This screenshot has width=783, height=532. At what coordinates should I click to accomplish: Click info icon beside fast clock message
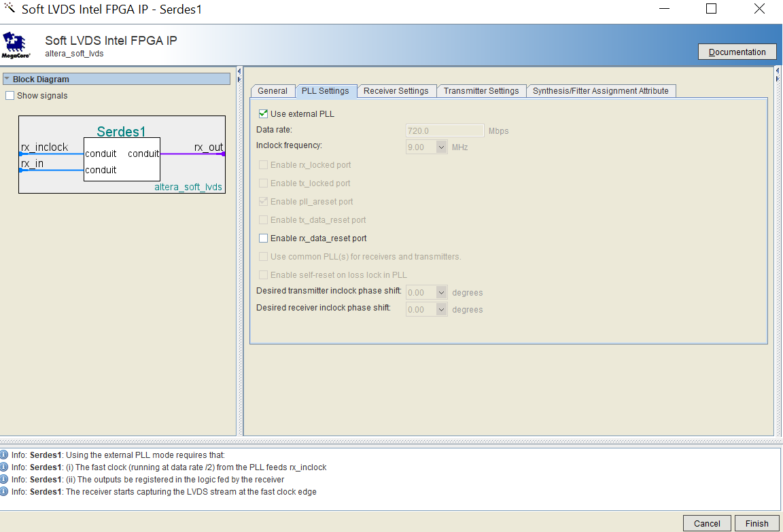(x=4, y=467)
